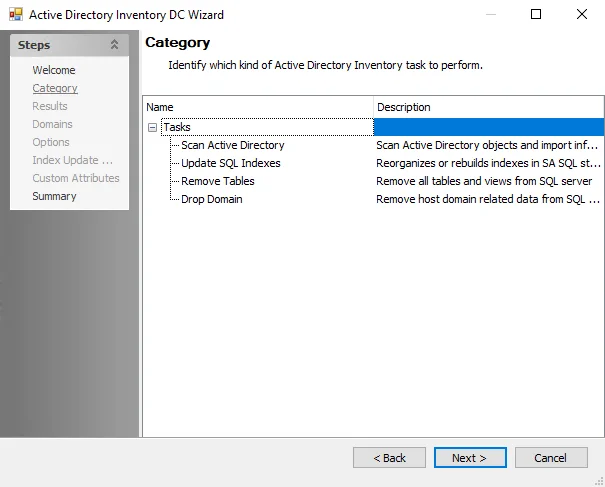Select Drop Domain task
This screenshot has height=487, width=605.
click(x=212, y=200)
